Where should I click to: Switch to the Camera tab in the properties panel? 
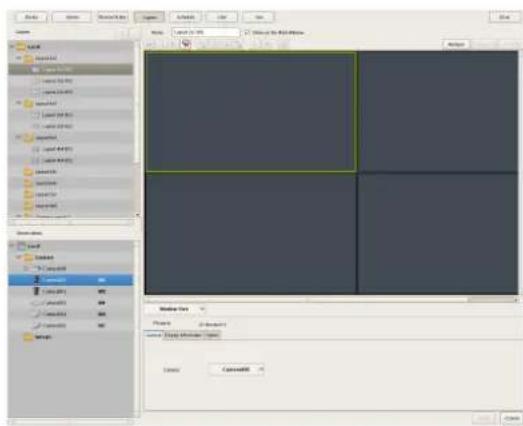pyautogui.click(x=154, y=335)
